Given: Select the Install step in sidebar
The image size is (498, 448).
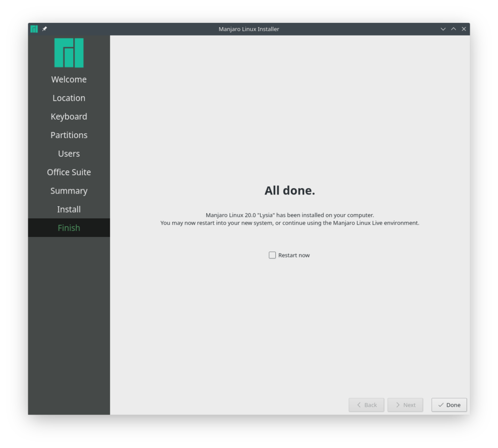Looking at the screenshot, I should point(69,209).
